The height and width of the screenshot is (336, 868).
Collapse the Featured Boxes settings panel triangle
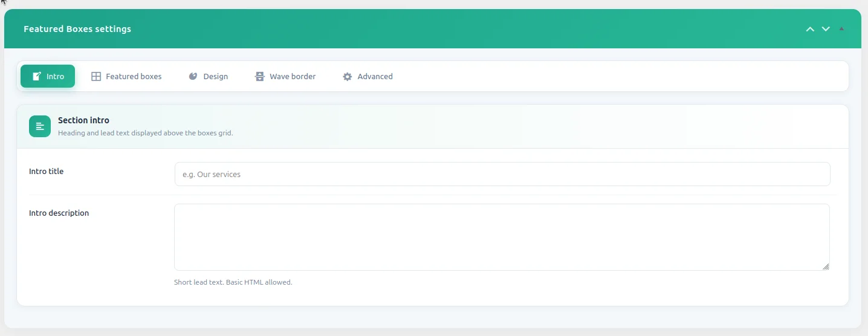[x=841, y=28]
